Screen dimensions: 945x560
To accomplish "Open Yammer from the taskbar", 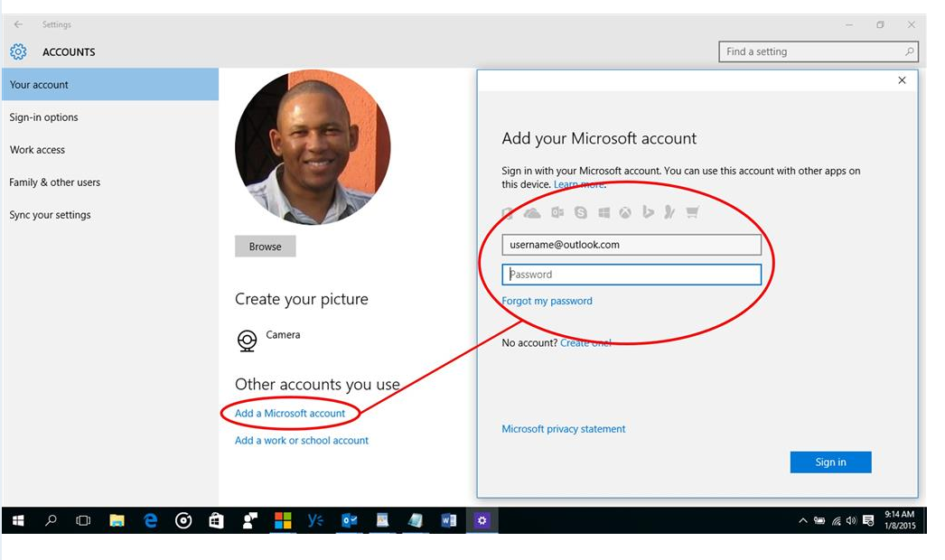I will pyautogui.click(x=316, y=520).
